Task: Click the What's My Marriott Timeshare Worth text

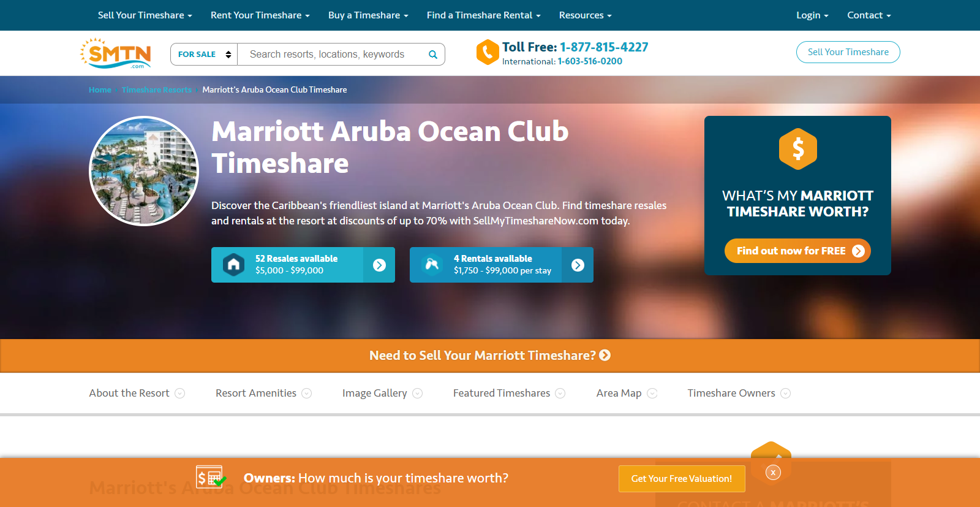Action: tap(797, 204)
